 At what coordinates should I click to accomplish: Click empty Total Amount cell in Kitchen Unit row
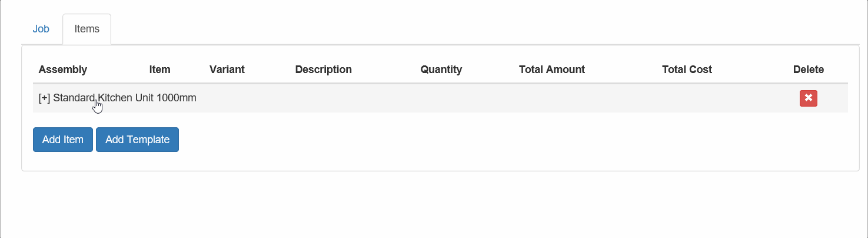pyautogui.click(x=585, y=98)
